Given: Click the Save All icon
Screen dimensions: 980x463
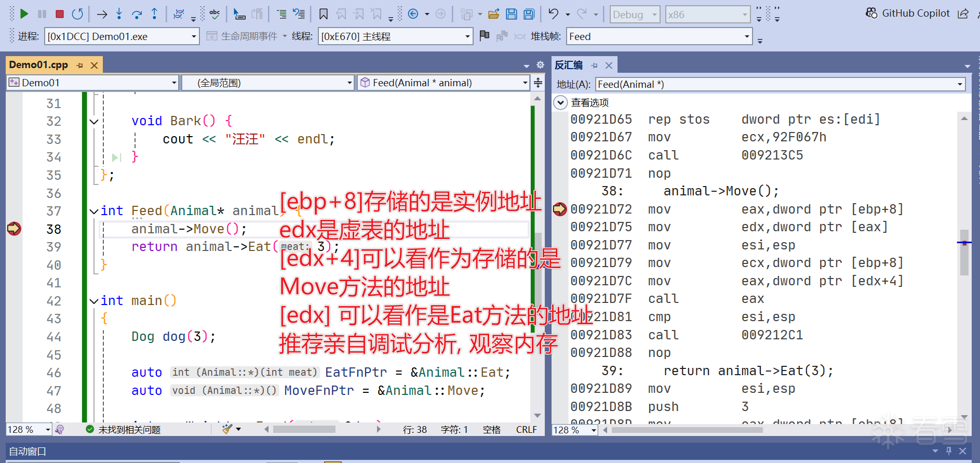Looking at the screenshot, I should (x=529, y=14).
